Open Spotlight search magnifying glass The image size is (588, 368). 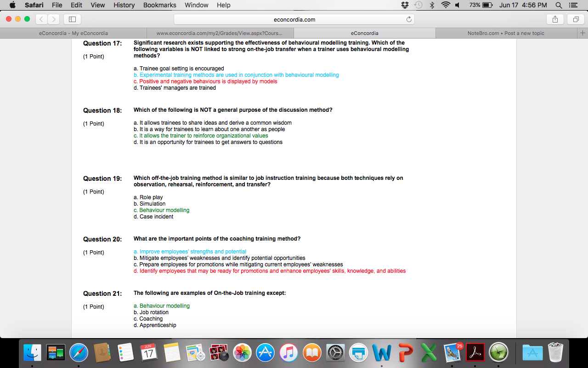coord(559,5)
